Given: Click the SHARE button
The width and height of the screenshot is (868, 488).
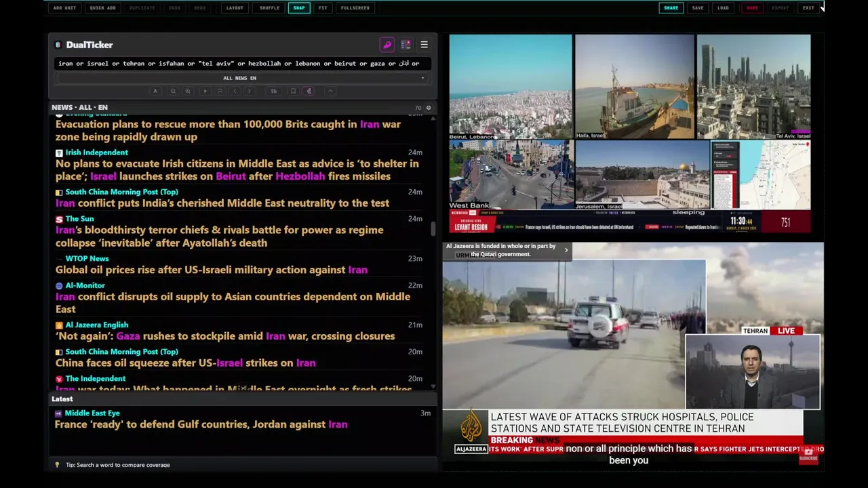Looking at the screenshot, I should (671, 7).
